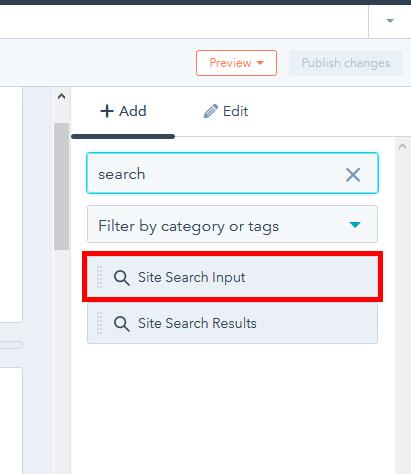Click module list scrollbar up arrow
This screenshot has height=474, width=411.
(x=402, y=146)
